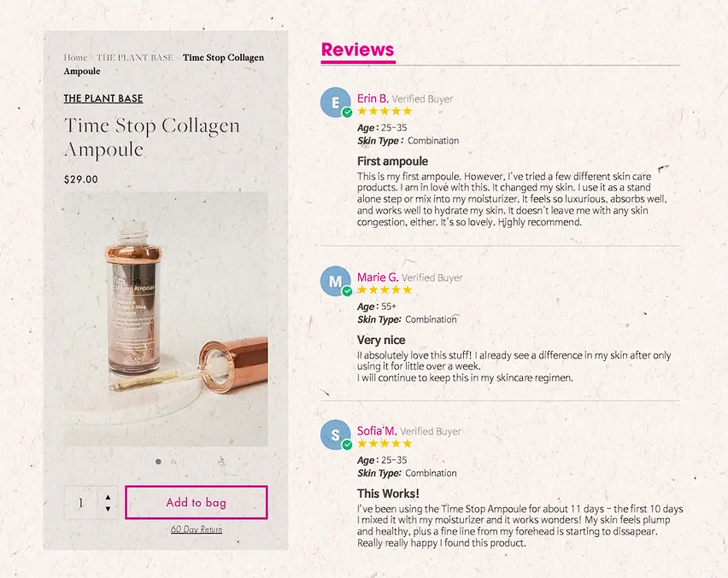The width and height of the screenshot is (728, 578).
Task: Click Erin B.'s avatar icon
Action: click(334, 102)
